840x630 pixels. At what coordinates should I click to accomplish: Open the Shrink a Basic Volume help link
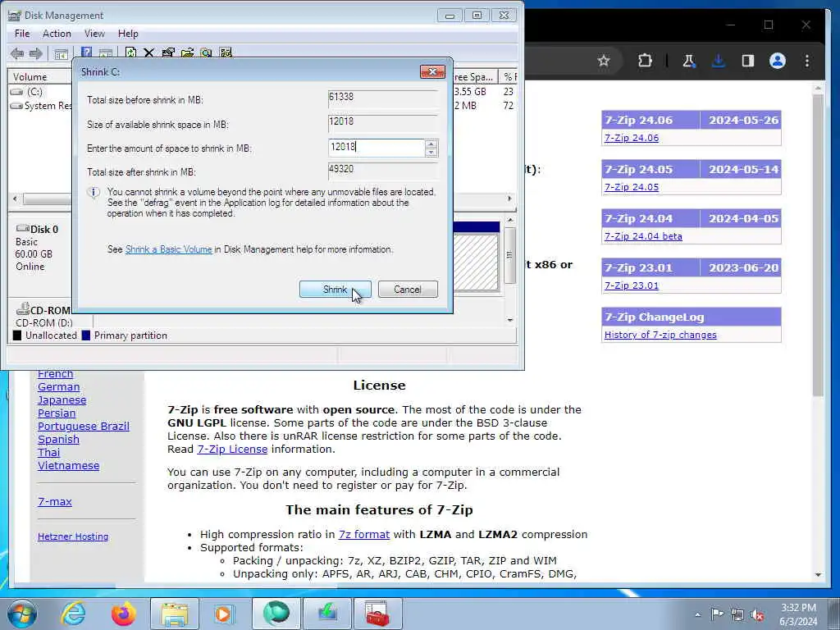[169, 249]
